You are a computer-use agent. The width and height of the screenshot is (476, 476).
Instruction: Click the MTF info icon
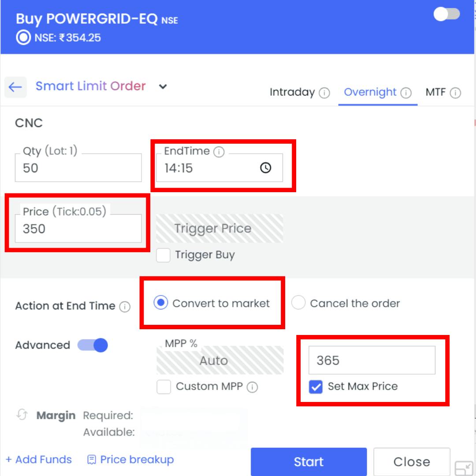coord(456,93)
